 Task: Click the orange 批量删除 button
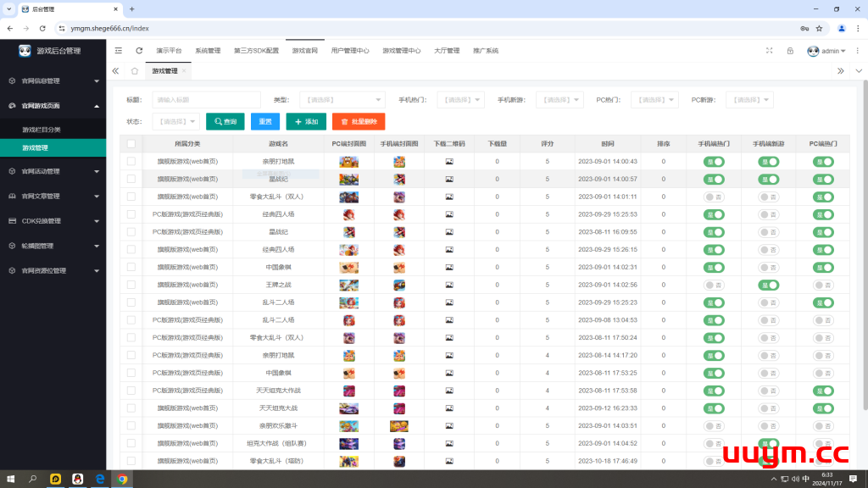tap(359, 121)
